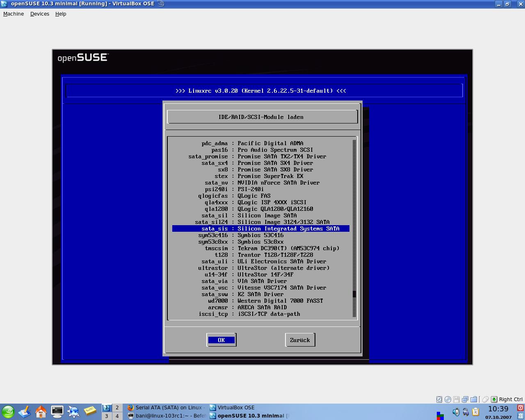Click the network plug tray icon
The height and width of the screenshot is (420, 525).
coord(466,412)
